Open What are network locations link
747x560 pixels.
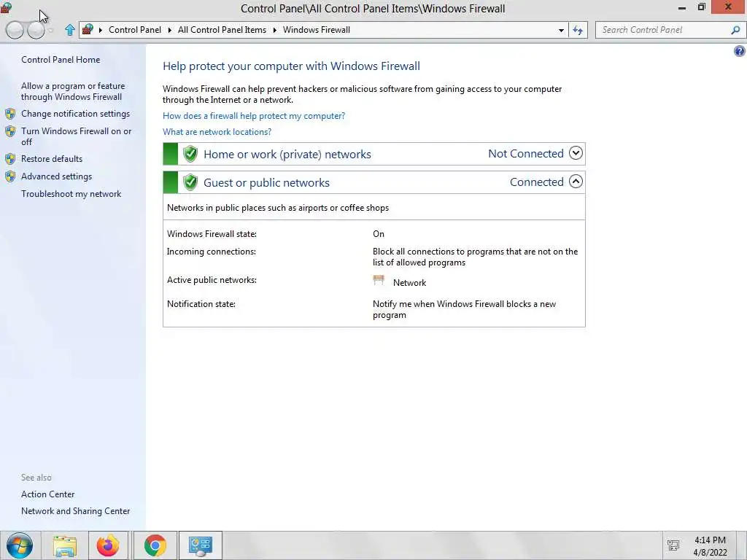coord(217,132)
